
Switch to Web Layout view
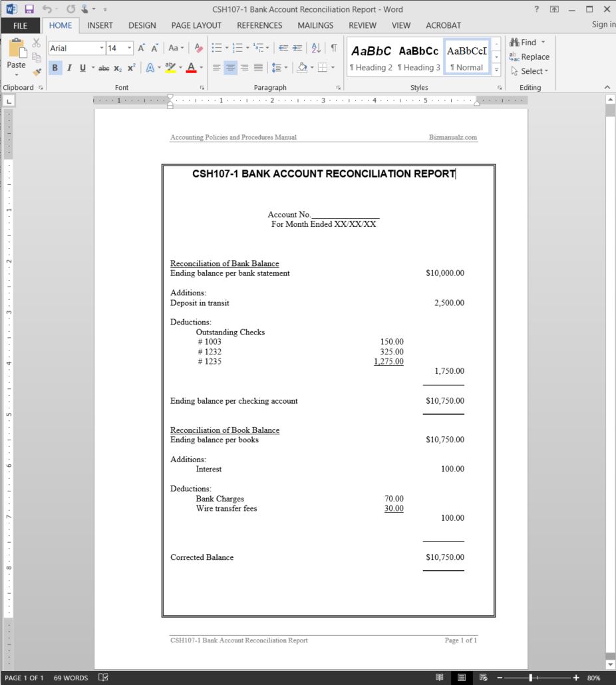click(x=483, y=678)
